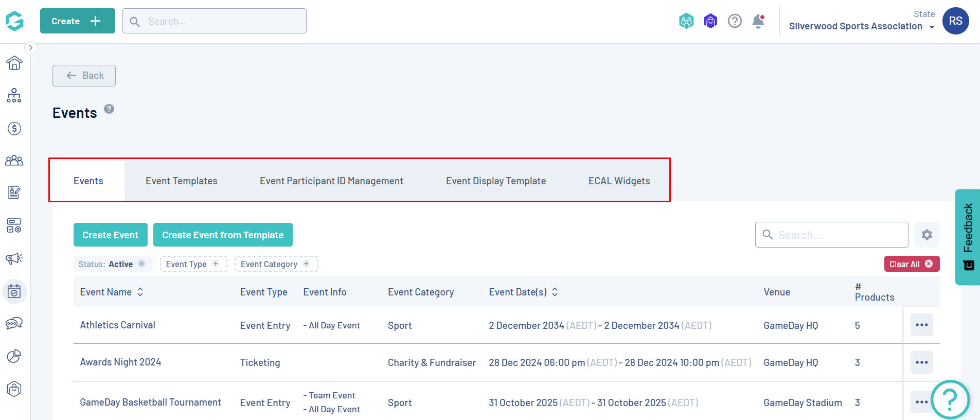Open the chat bubbles sidebar icon
The image size is (980, 420).
pos(14,323)
